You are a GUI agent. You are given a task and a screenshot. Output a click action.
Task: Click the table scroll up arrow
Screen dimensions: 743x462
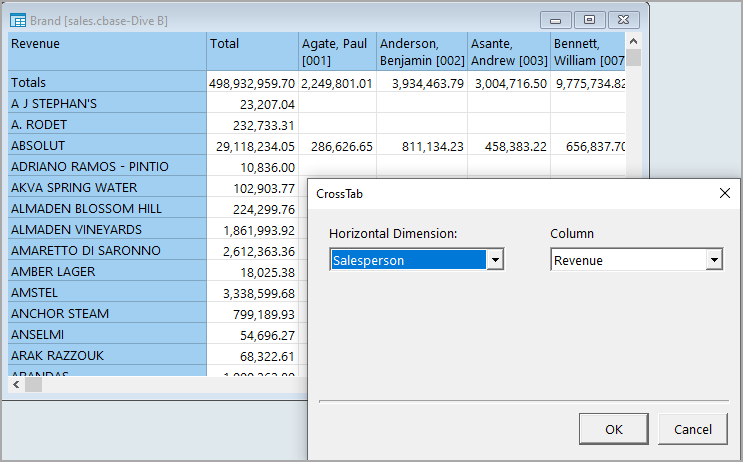point(634,41)
